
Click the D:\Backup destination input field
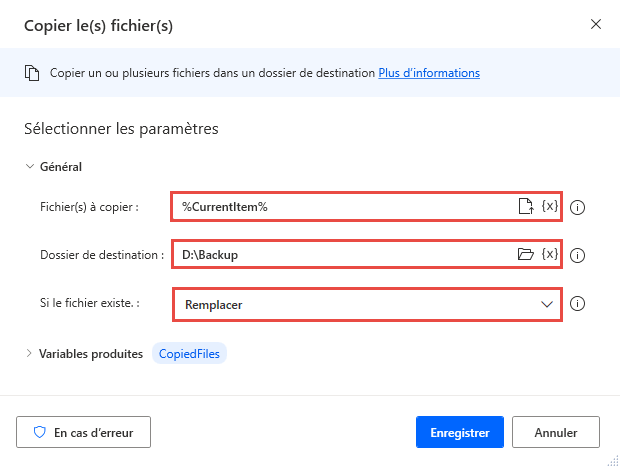click(340, 254)
